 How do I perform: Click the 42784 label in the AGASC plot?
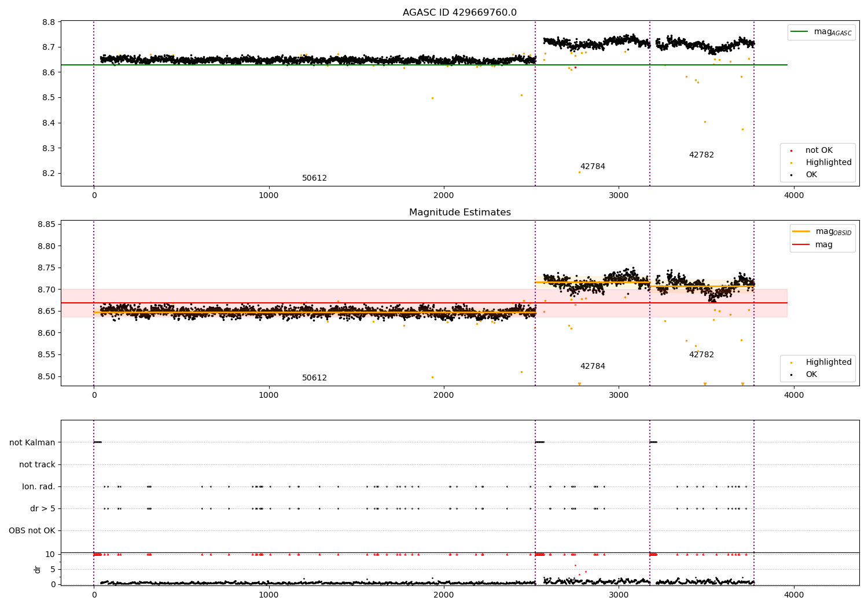coord(593,167)
